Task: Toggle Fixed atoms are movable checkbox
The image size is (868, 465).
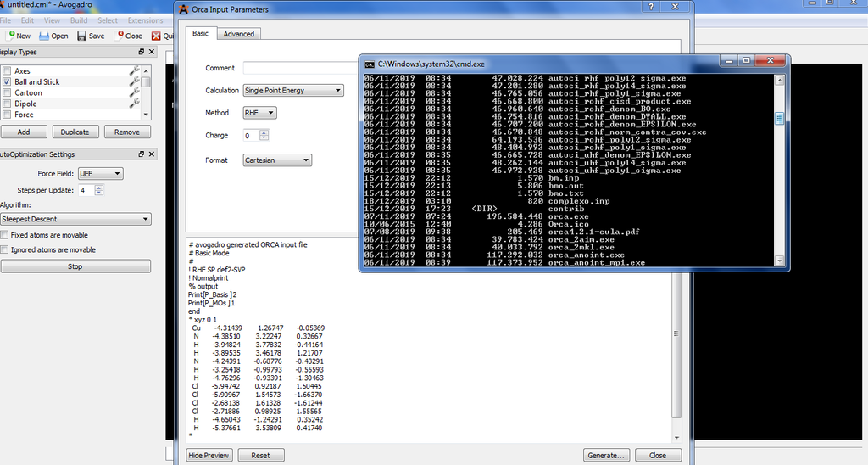Action: (4, 235)
